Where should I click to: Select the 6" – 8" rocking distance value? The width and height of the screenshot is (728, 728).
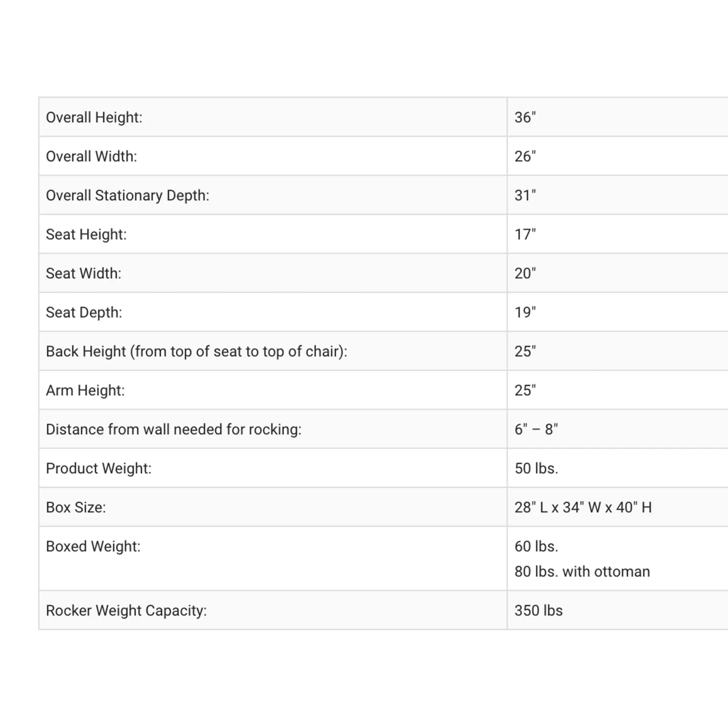click(x=536, y=429)
